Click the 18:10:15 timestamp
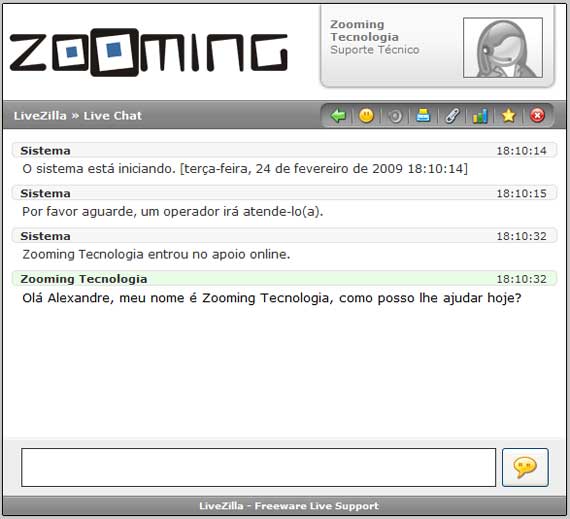 [x=522, y=193]
